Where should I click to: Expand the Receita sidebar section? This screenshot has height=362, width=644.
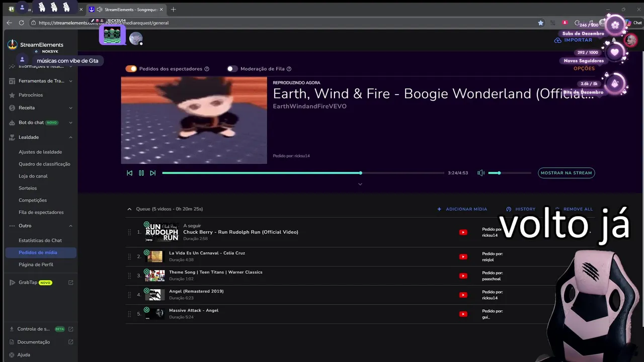pos(41,108)
